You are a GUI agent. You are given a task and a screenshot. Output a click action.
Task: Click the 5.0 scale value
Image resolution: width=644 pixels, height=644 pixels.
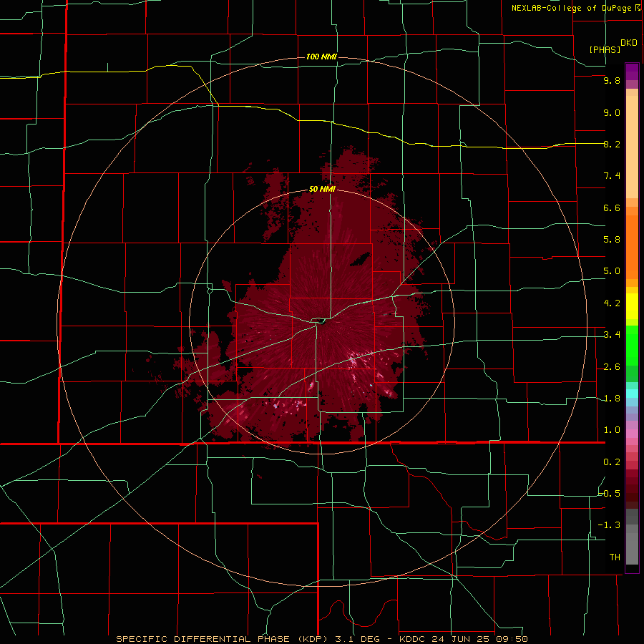pos(612,271)
